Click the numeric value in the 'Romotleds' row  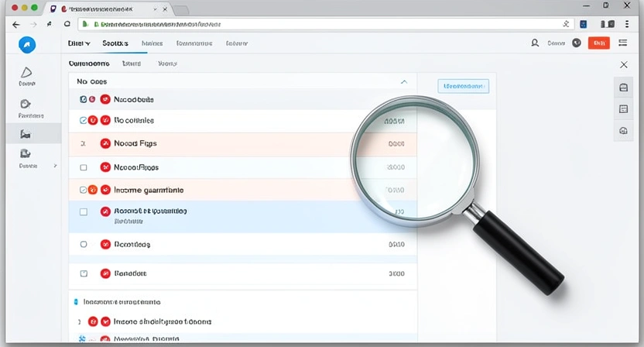[x=397, y=244]
